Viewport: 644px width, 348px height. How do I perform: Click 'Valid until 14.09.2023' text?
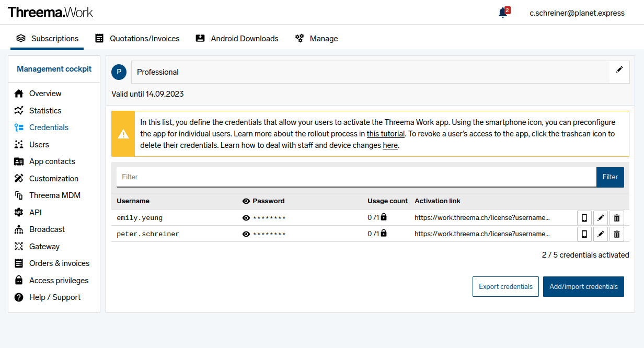click(x=147, y=94)
